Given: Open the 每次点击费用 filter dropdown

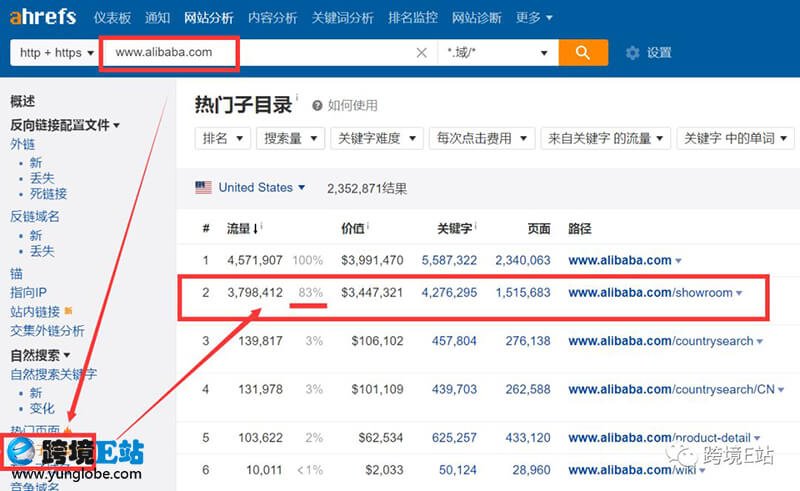Looking at the screenshot, I should [x=482, y=138].
